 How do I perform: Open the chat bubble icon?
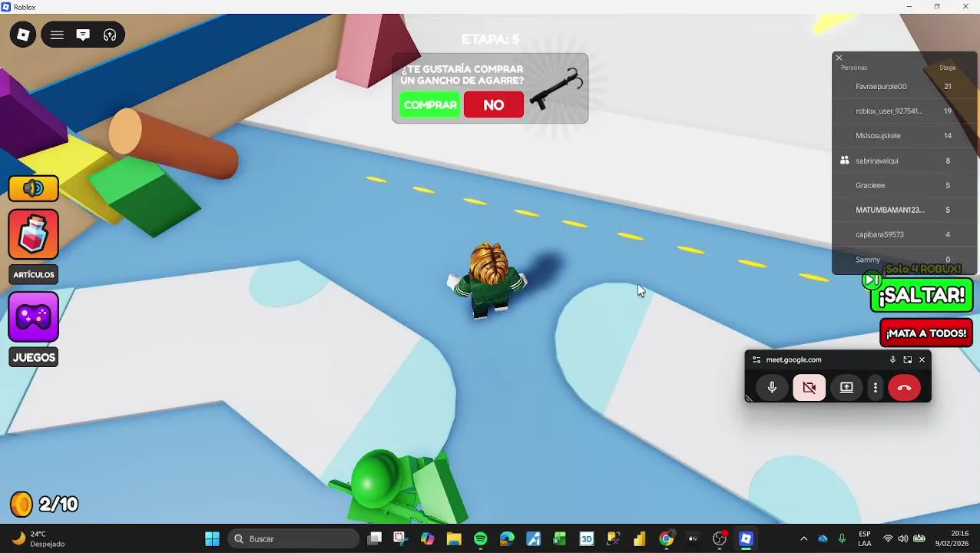pyautogui.click(x=83, y=35)
